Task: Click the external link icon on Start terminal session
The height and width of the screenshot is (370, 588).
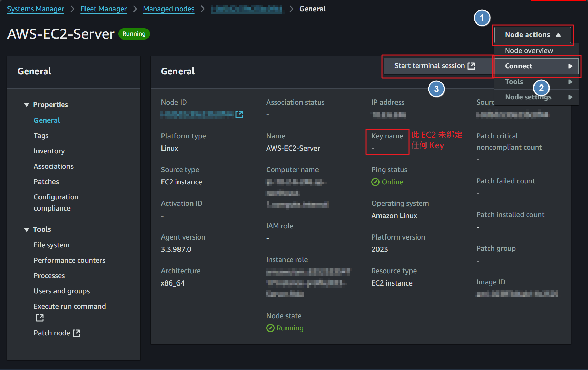Action: pos(471,66)
